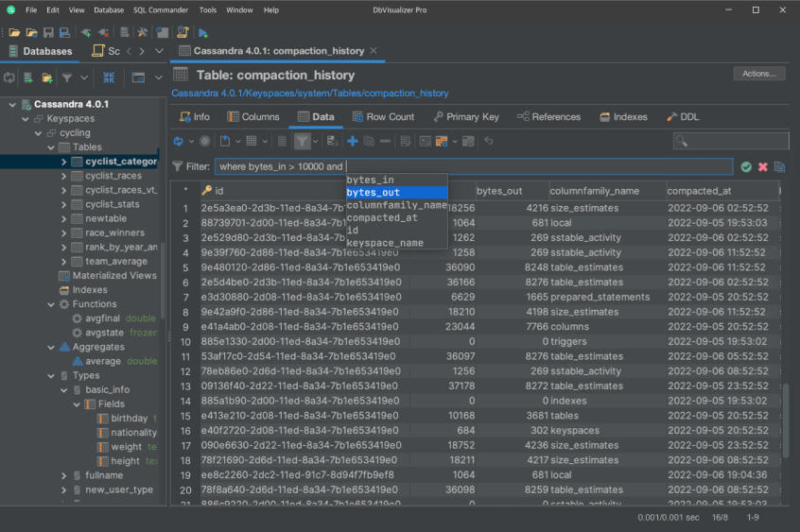Click the blue Save As icon
Viewport: 800px width, 532px height.
[64, 33]
